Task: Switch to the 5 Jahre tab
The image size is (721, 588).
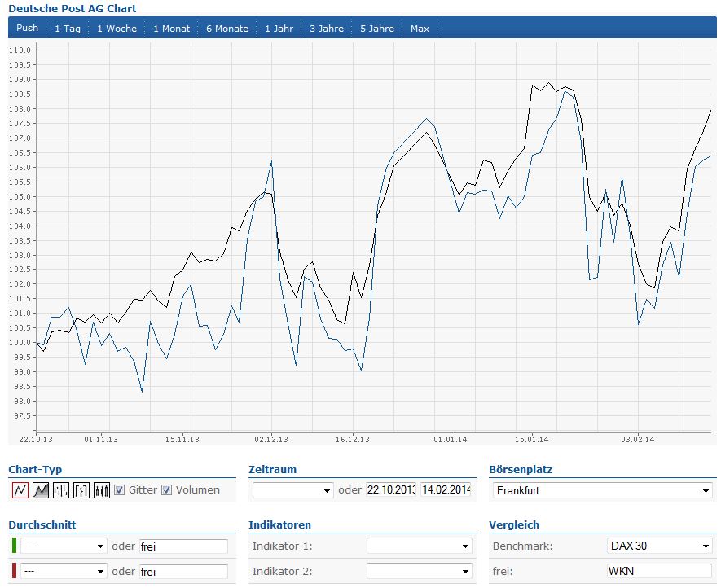Action: 377,28
